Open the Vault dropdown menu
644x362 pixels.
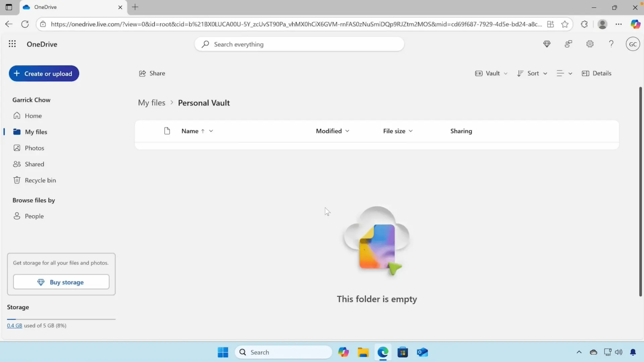click(491, 73)
